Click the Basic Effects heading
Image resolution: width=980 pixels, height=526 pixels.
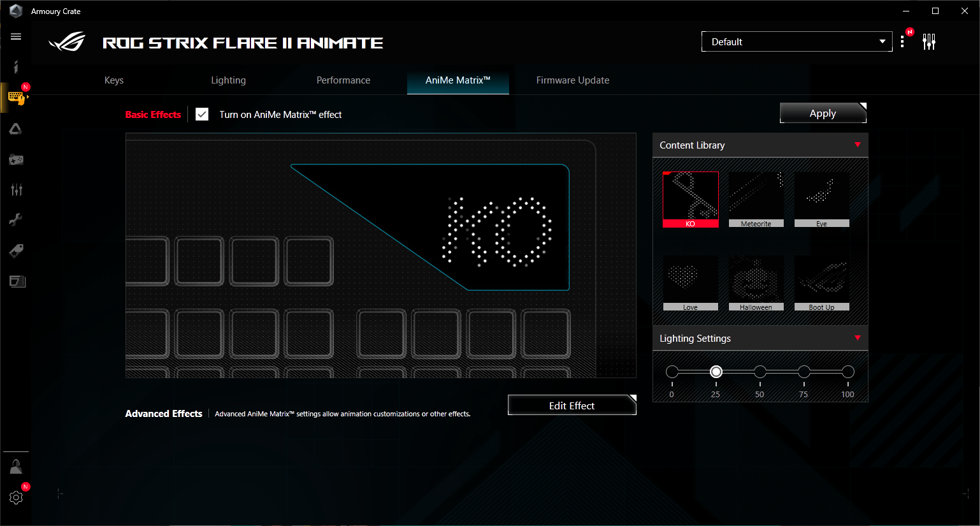153,115
